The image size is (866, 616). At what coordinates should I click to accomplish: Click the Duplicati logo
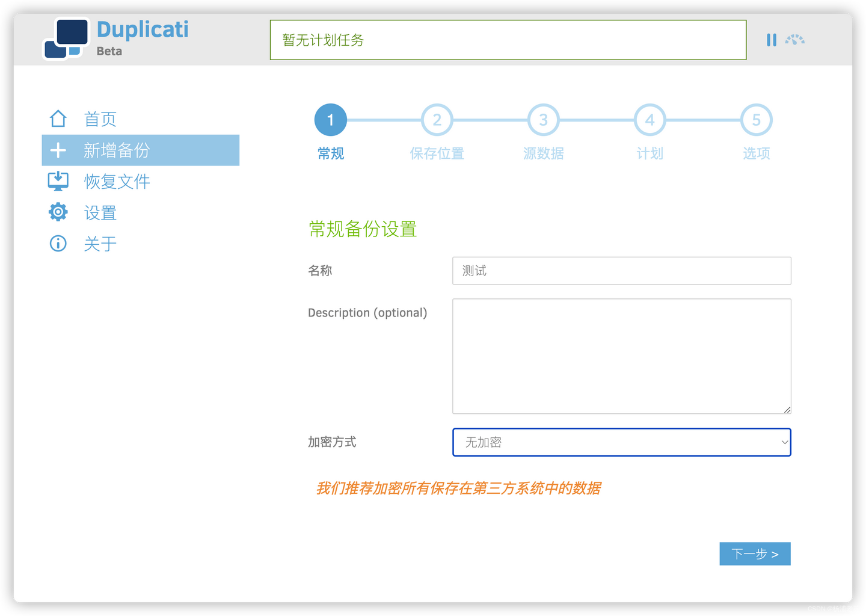click(x=66, y=38)
